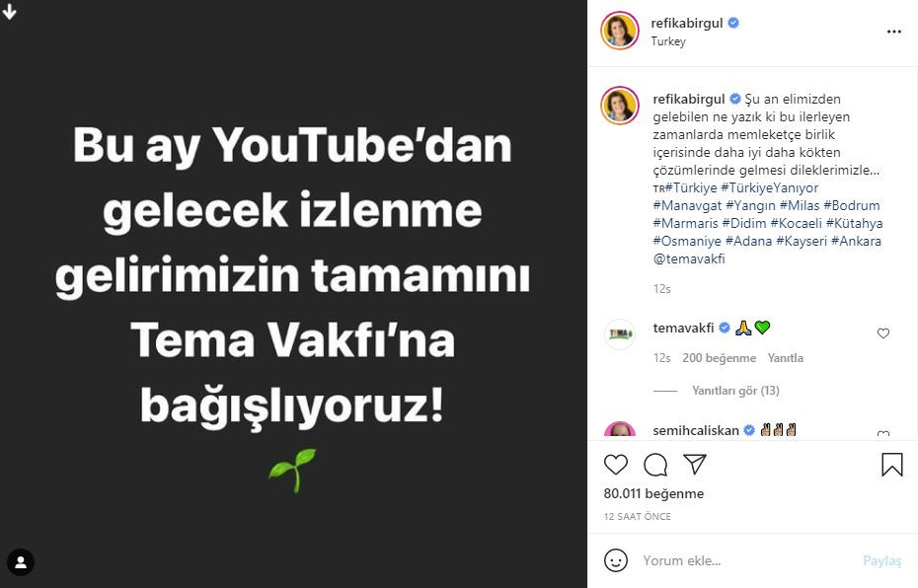Click the Yorum ekle comment field

(743, 560)
